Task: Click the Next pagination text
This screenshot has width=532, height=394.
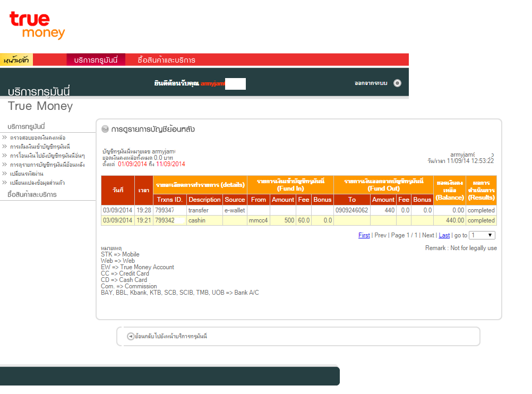Action: [428, 235]
